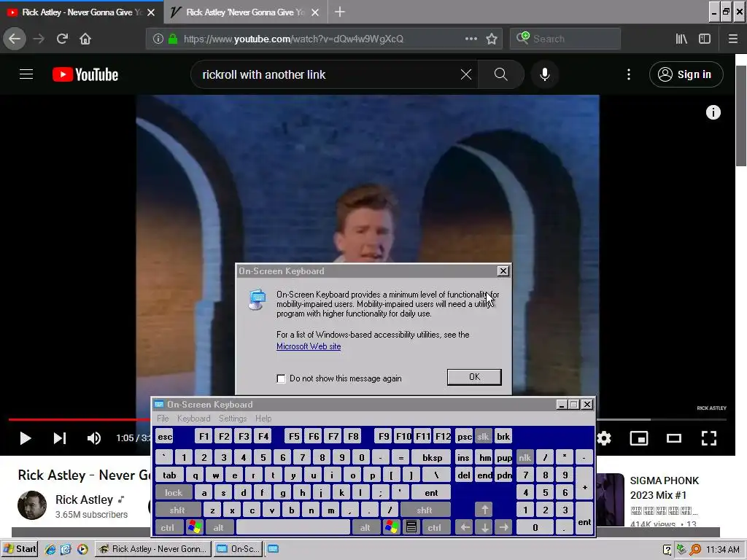The image size is (747, 560).
Task: Click the video progress bar
Action: point(368,419)
